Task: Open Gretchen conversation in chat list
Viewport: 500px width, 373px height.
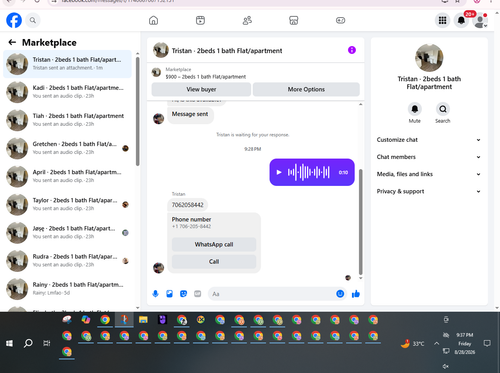Action: (x=67, y=148)
